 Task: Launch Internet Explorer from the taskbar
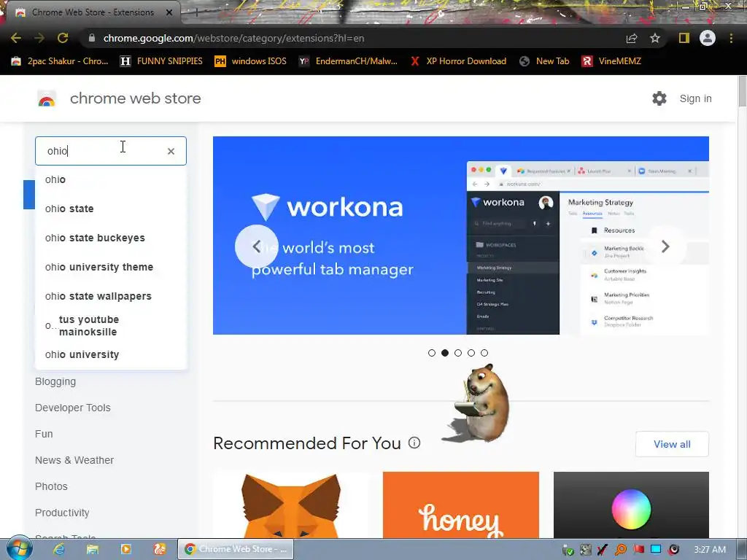point(58,549)
